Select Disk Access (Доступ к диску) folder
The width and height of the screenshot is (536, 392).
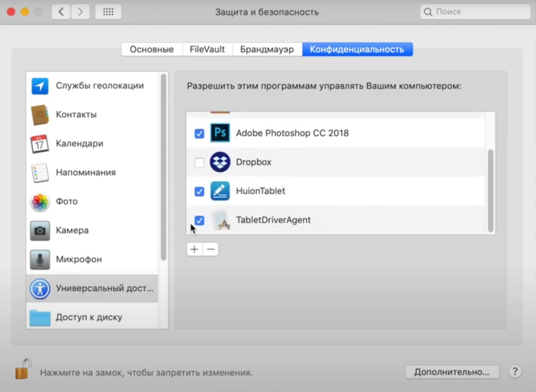pos(40,317)
